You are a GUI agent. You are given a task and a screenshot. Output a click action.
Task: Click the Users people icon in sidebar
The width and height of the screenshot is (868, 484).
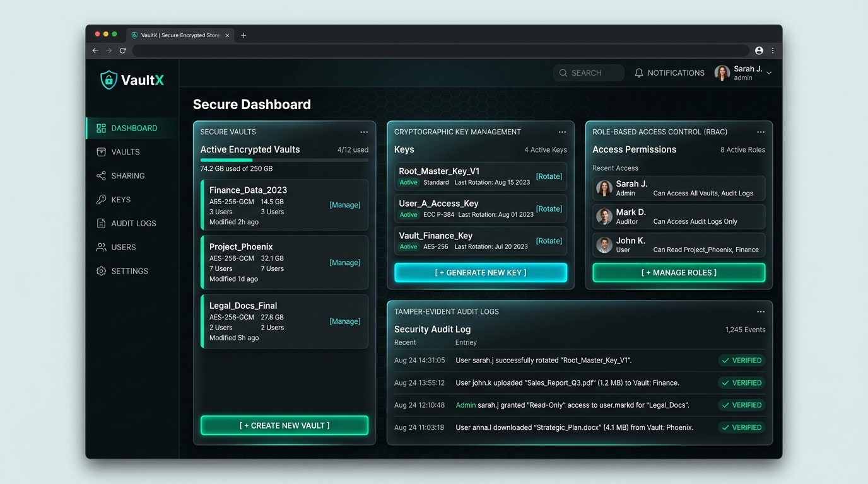click(101, 247)
